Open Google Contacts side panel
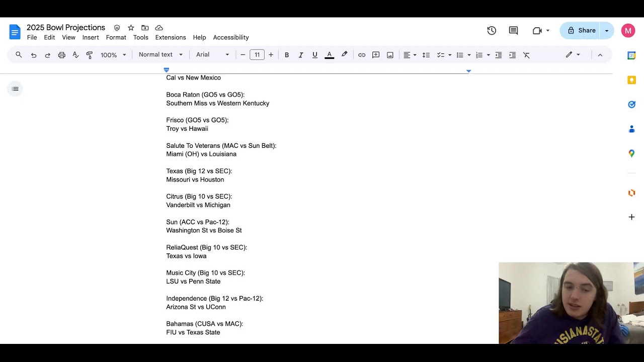 [631, 129]
